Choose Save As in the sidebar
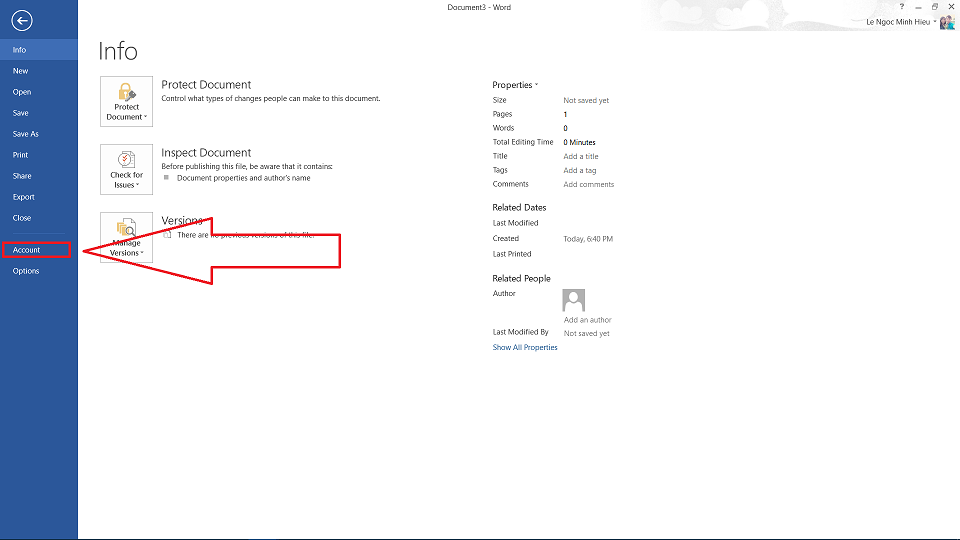Screen dimensions: 960x540 39,134
